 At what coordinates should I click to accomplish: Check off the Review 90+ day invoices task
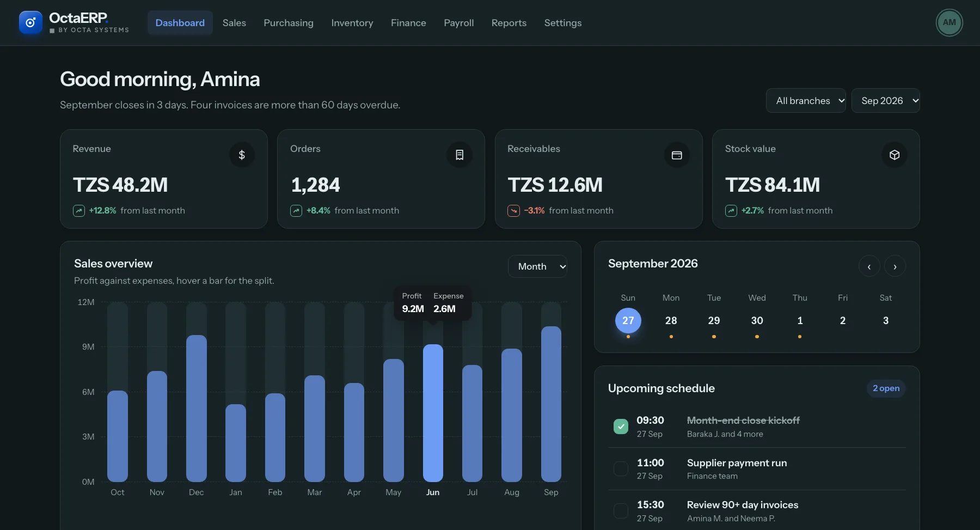coord(621,511)
